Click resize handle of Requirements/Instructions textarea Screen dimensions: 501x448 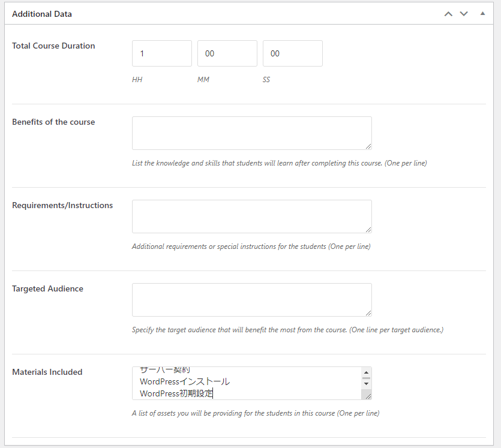[x=368, y=230]
